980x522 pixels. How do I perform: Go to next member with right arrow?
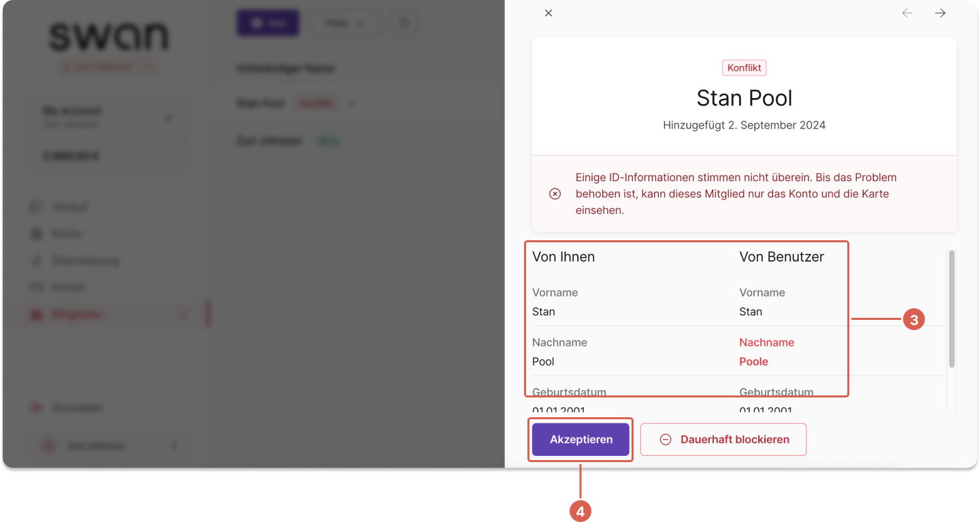coord(941,13)
